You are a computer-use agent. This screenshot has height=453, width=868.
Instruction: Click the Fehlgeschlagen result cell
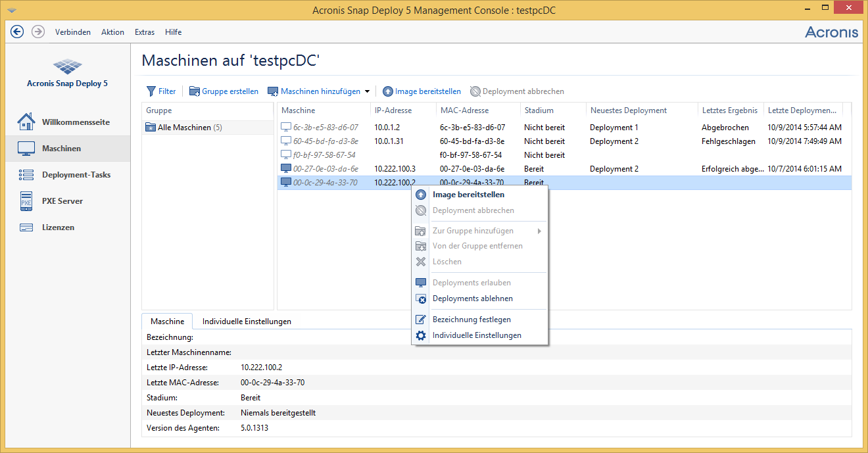pos(729,141)
